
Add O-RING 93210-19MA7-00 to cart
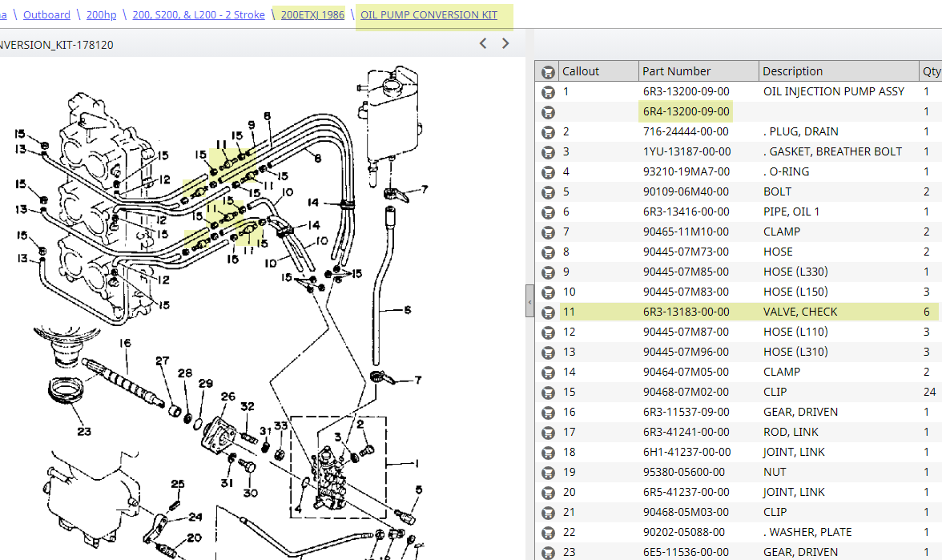[x=547, y=172]
